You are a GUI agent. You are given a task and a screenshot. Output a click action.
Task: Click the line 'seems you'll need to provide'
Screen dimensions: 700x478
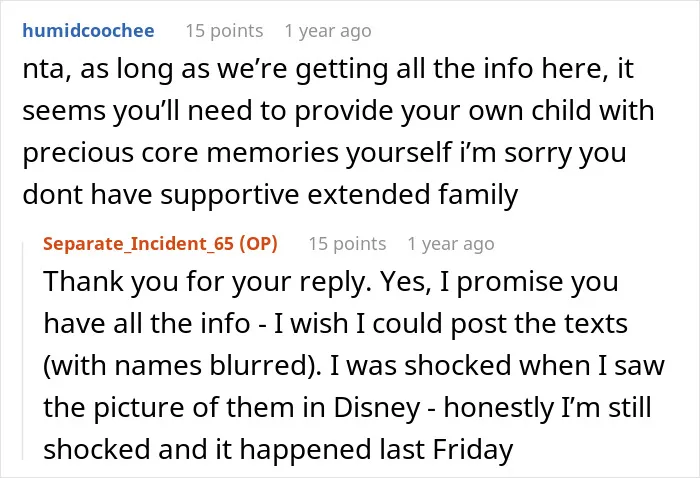click(338, 111)
